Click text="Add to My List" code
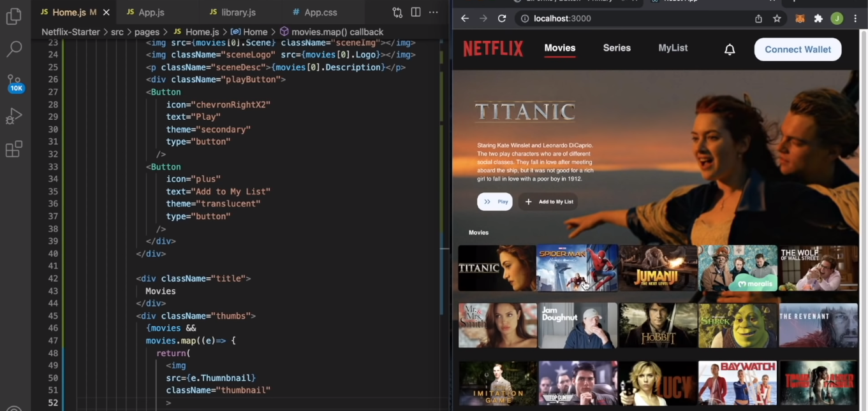This screenshot has width=868, height=411. click(x=218, y=191)
